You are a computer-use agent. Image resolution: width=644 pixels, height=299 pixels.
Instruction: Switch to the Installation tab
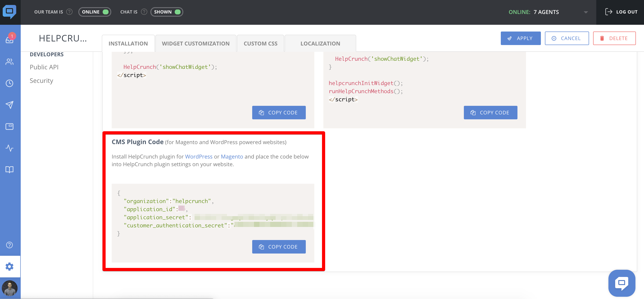[x=128, y=43]
